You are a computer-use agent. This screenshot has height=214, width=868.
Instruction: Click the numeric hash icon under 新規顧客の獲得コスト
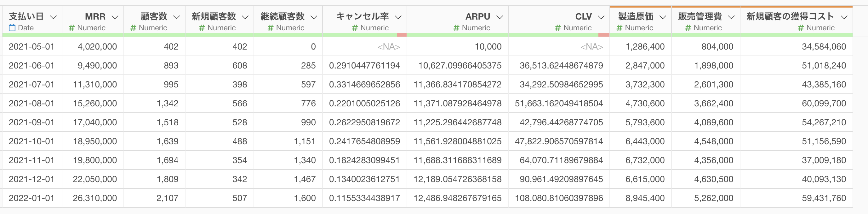(x=801, y=28)
